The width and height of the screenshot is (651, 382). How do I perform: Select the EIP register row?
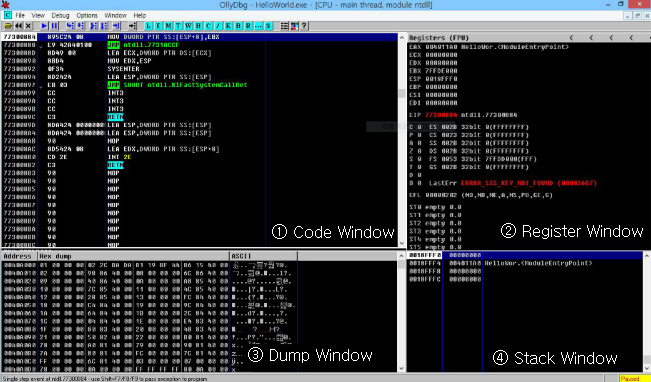point(463,115)
